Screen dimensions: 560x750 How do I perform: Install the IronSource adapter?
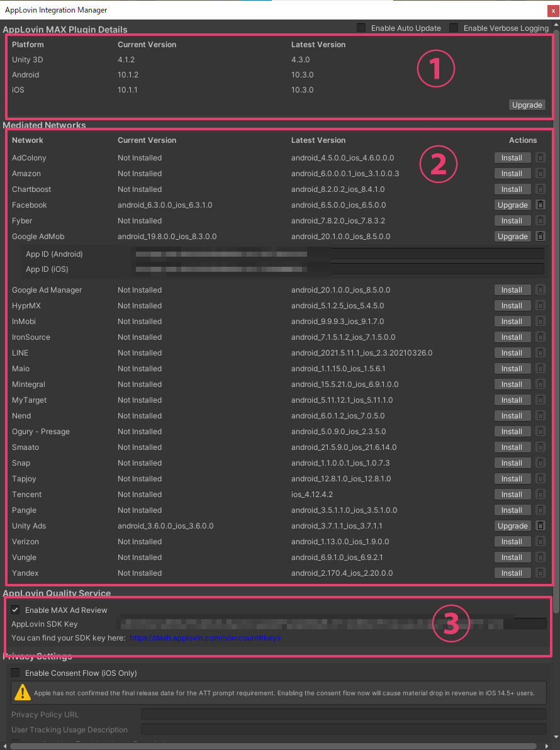[512, 337]
